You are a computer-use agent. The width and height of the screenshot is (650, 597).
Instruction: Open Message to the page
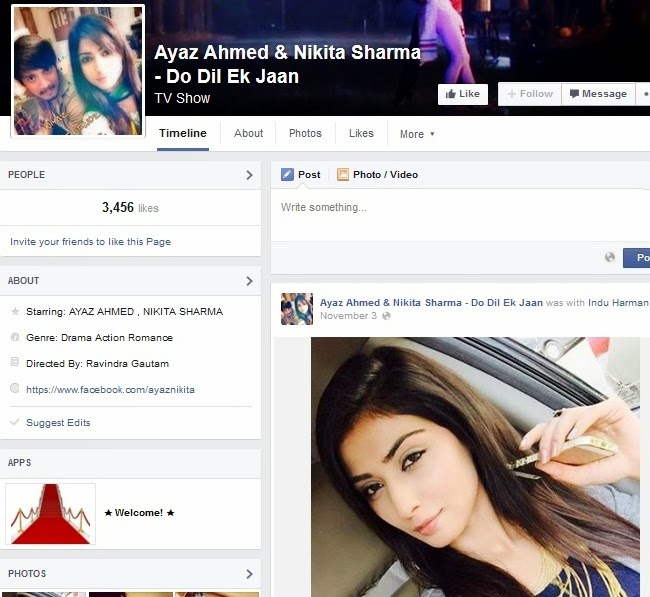[598, 94]
